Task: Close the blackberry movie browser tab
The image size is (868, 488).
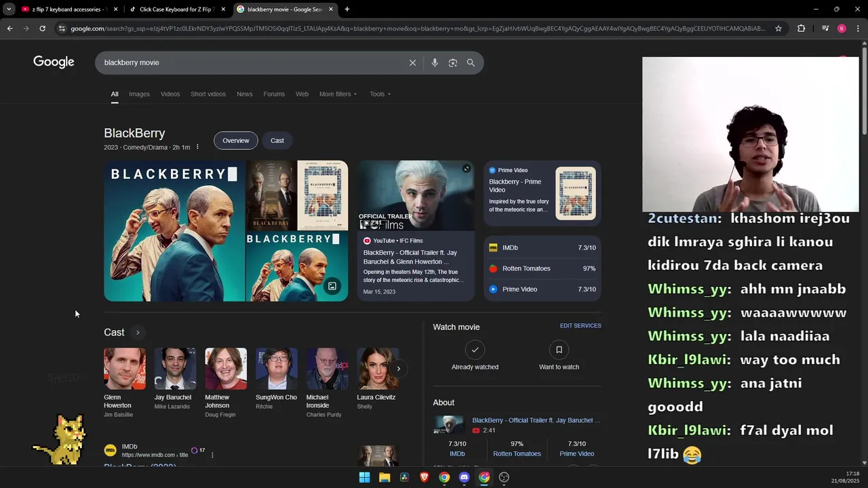Action: tap(331, 9)
